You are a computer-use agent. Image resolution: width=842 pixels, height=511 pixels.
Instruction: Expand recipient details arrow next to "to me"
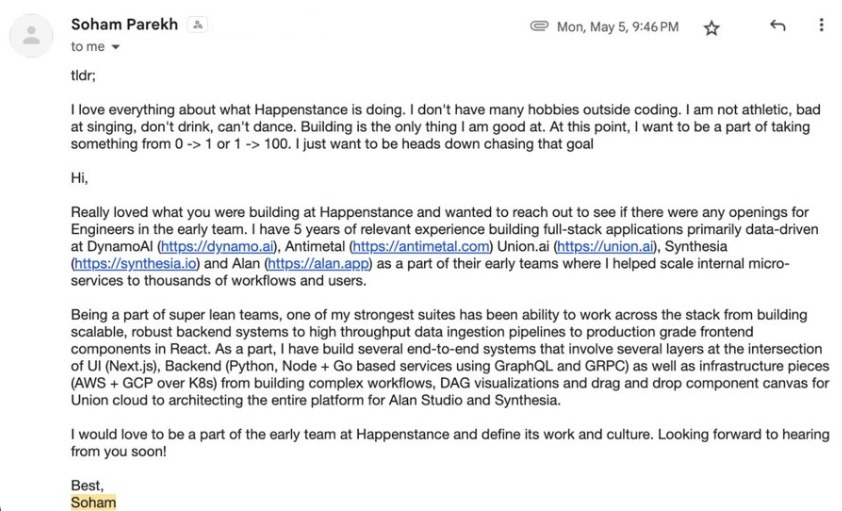point(116,47)
